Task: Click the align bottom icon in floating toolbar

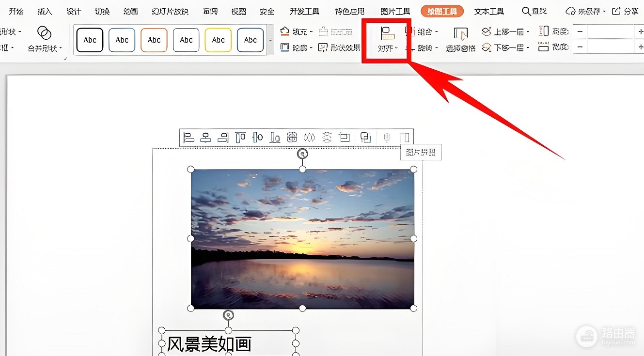Action: coord(275,138)
